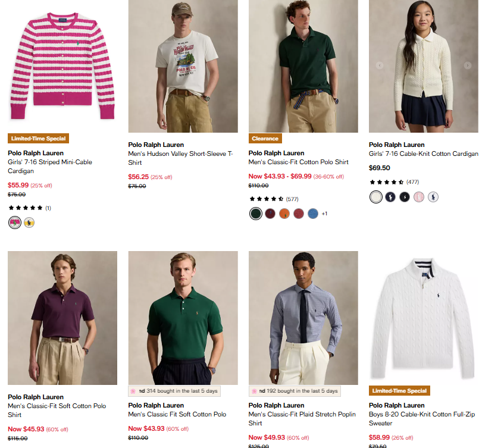Open the five-star rating on striped cardigan
Image resolution: width=479 pixels, height=448 pixels.
pyautogui.click(x=29, y=208)
